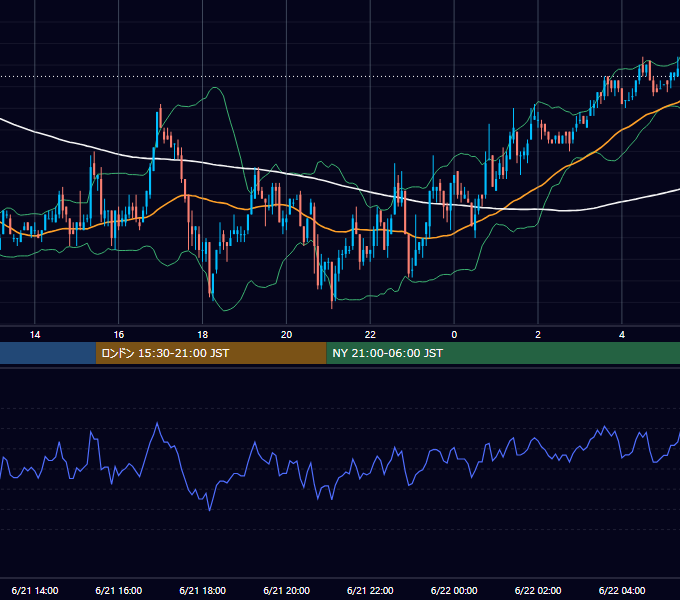Viewport: 680px width, 600px height.
Task: Click the NY 21:00-06:00 JST session bar
Action: coord(503,353)
